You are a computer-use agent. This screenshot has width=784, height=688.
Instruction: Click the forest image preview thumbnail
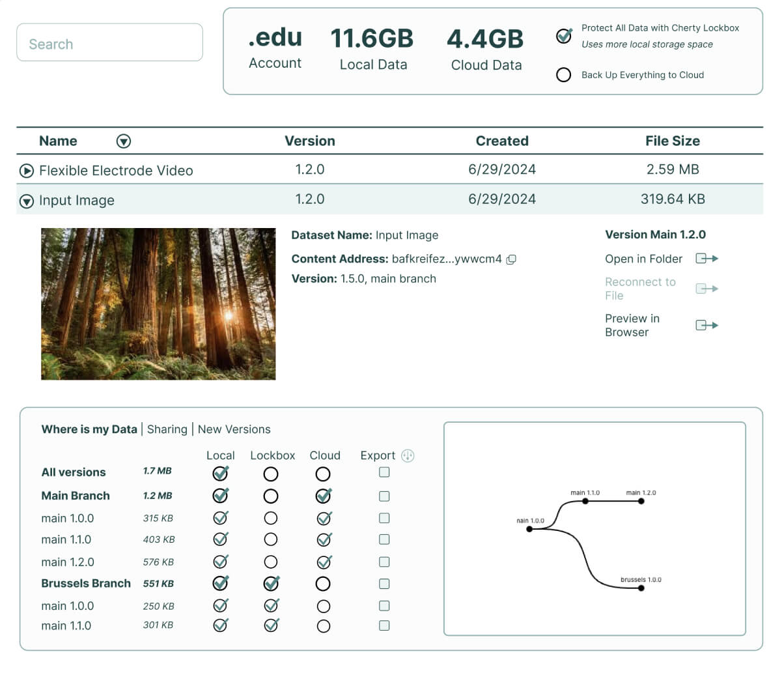(x=158, y=304)
